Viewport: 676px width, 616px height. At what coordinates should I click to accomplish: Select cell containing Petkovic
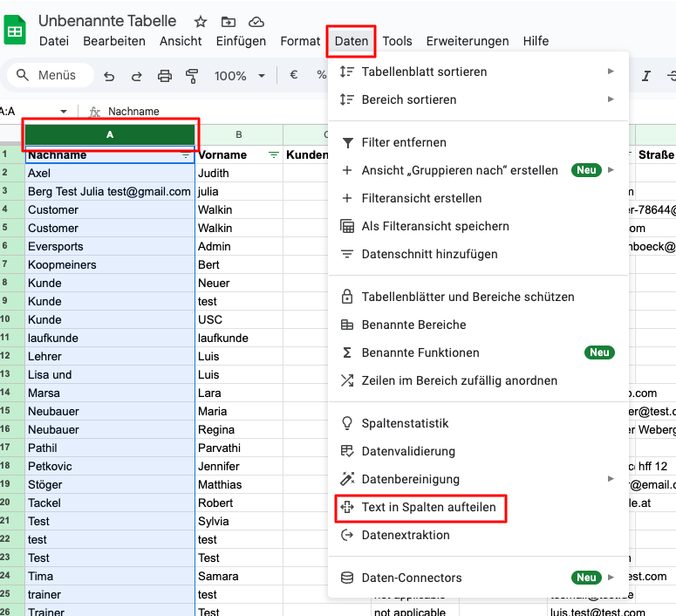tap(110, 466)
